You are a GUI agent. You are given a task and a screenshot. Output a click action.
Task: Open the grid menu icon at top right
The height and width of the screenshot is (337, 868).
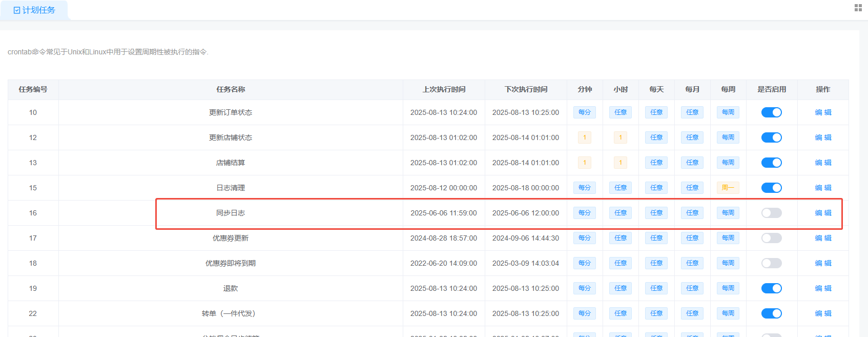[x=858, y=8]
